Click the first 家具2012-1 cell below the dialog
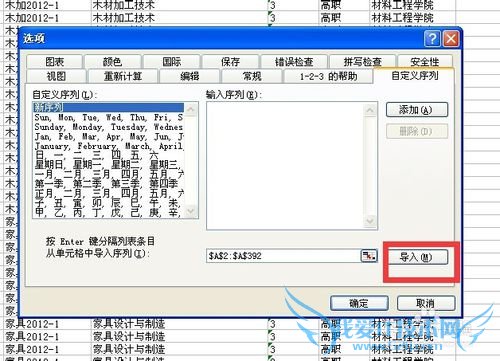500x361 pixels. pyautogui.click(x=47, y=323)
